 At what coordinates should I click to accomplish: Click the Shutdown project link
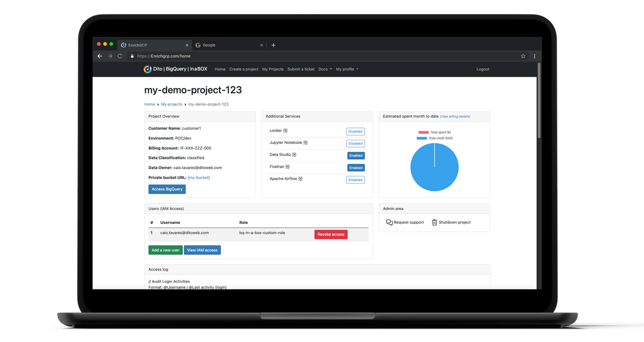click(451, 222)
